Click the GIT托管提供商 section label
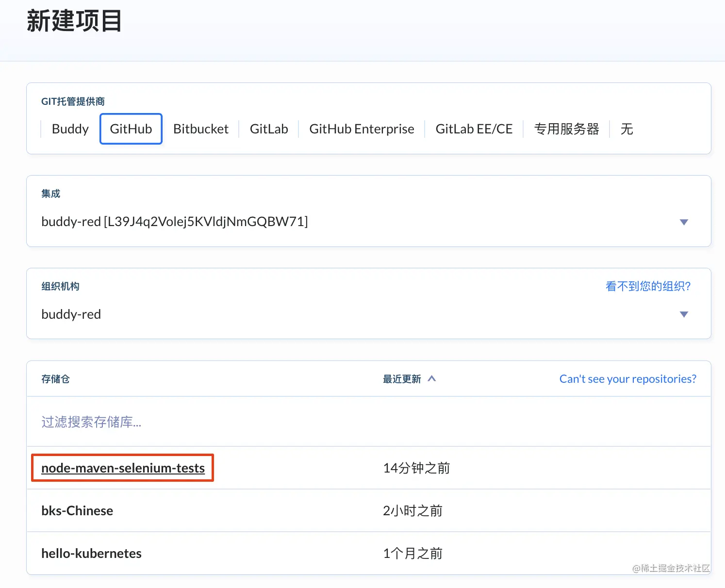The image size is (725, 588). [x=73, y=101]
